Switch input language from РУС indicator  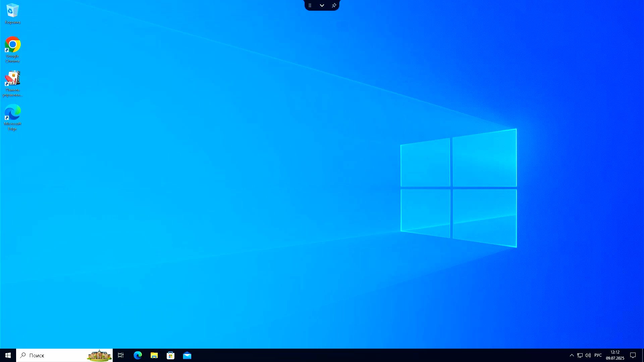(598, 355)
